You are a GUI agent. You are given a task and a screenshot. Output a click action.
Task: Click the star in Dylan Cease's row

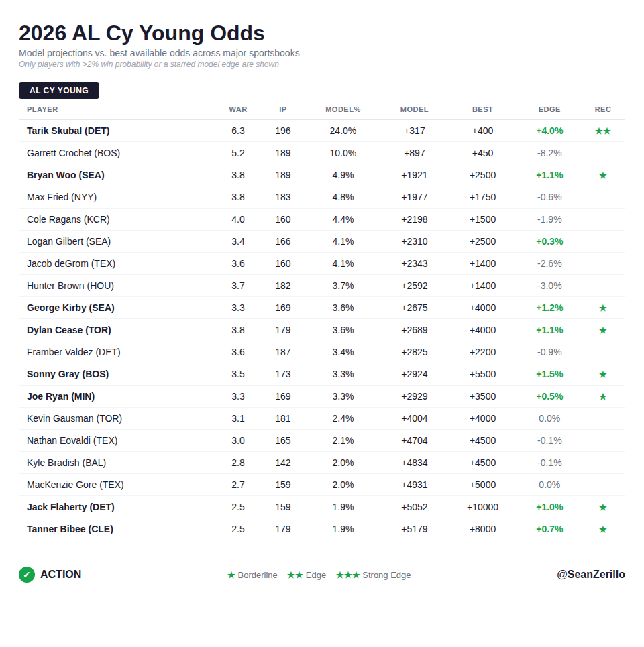click(602, 331)
